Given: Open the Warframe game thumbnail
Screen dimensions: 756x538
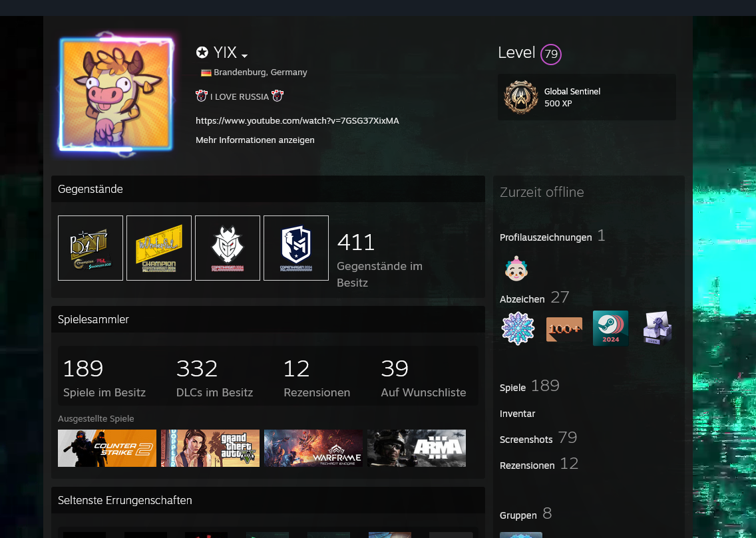Looking at the screenshot, I should [x=313, y=448].
